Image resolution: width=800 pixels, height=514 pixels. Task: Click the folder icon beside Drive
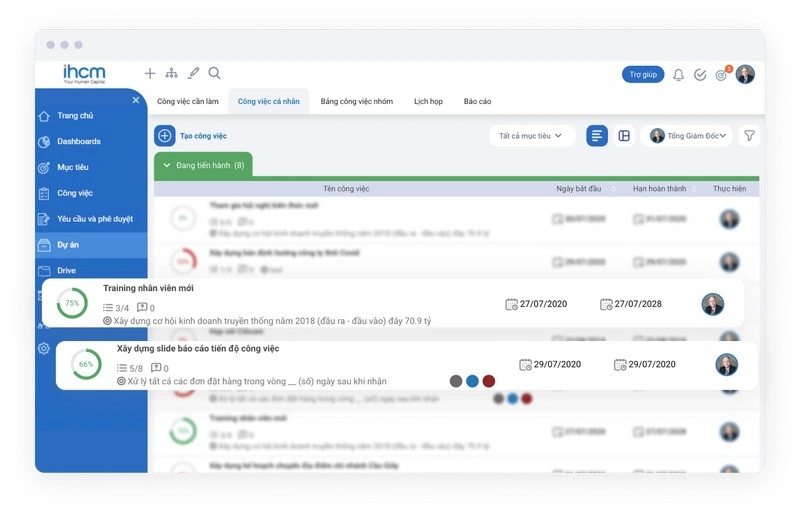click(44, 271)
